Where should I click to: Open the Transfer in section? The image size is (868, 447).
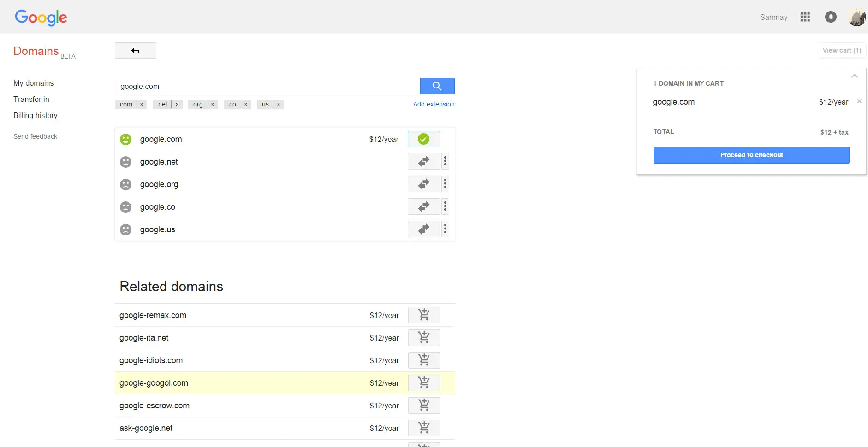[31, 99]
